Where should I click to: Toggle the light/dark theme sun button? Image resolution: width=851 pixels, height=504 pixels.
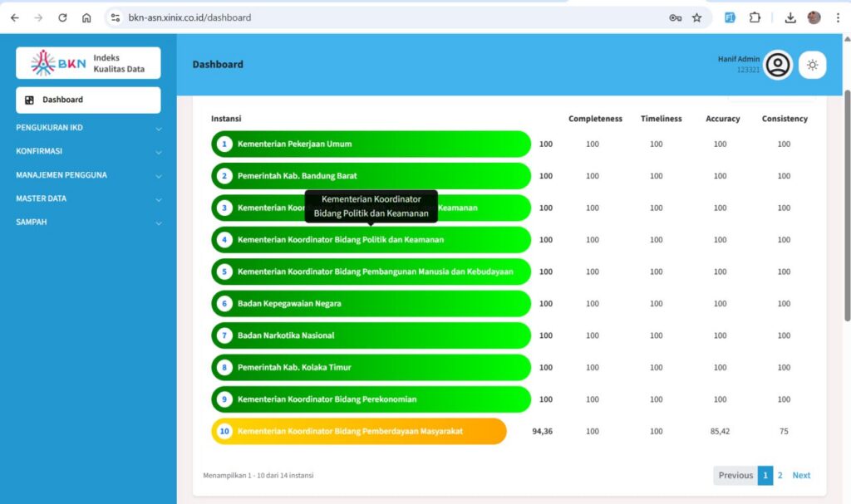pos(812,65)
